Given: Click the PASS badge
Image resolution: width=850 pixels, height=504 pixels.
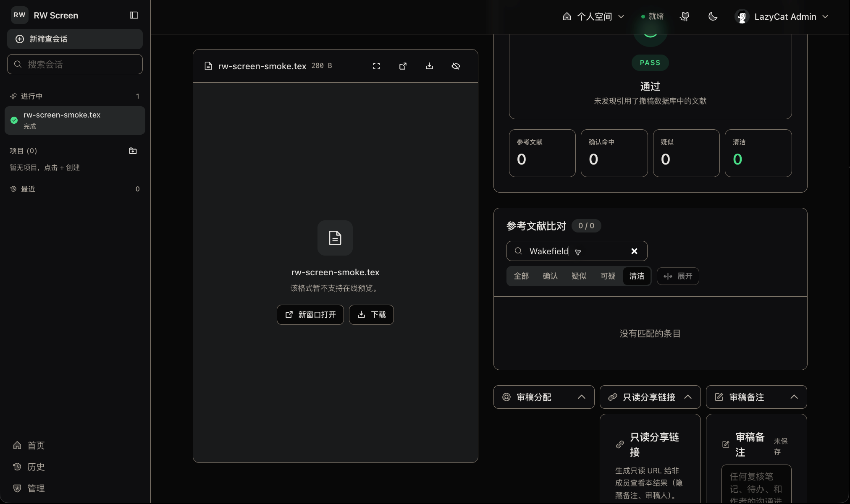Looking at the screenshot, I should pyautogui.click(x=650, y=63).
